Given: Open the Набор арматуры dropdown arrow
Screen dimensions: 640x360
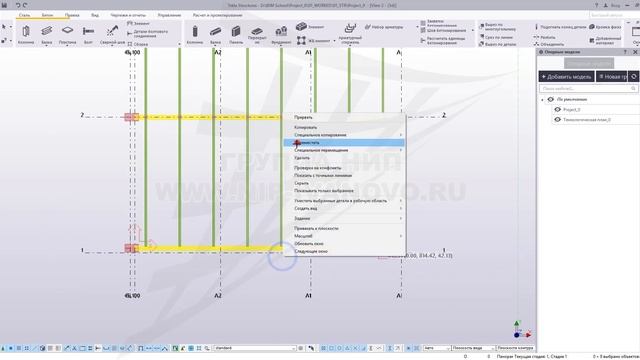Looking at the screenshot, I should pos(417,27).
